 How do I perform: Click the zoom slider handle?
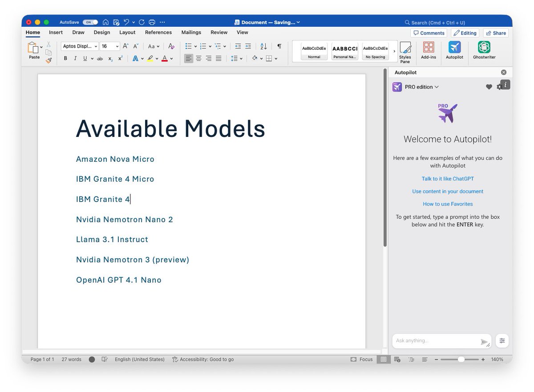pyautogui.click(x=461, y=359)
